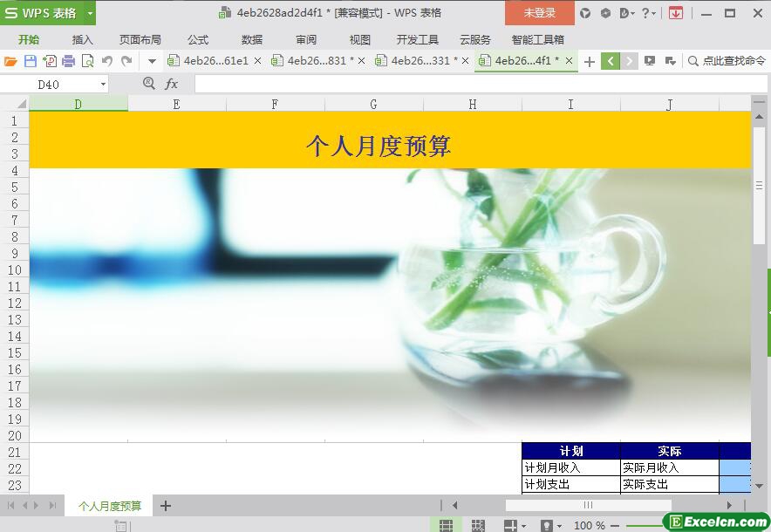
Task: Click the Print icon
Action: [68, 61]
